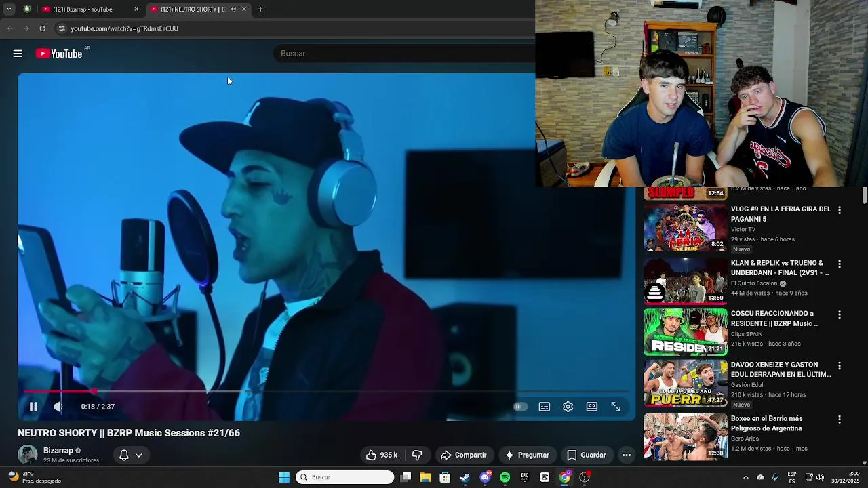Toggle the autoplay switch in the player
This screenshot has width=868, height=488.
520,407
